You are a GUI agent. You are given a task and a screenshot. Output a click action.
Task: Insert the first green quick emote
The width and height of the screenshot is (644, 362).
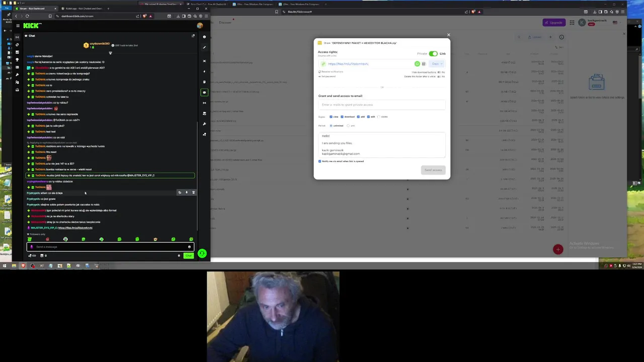[x=29, y=239]
